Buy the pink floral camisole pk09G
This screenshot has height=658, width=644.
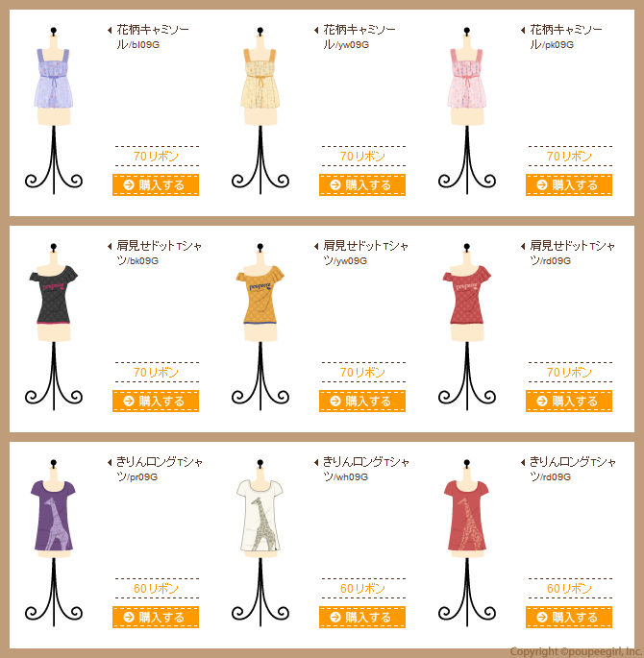click(x=569, y=184)
